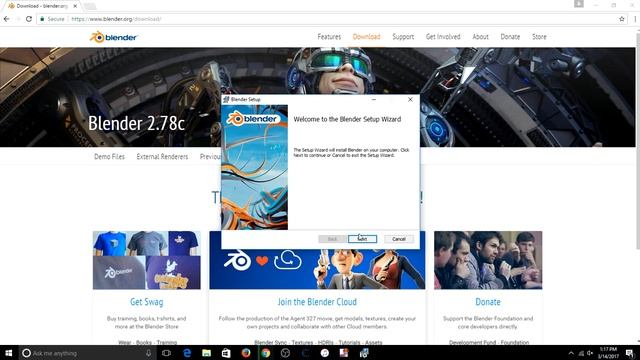The height and width of the screenshot is (360, 640).
Task: Open the Get Swag heading link
Action: 147,302
